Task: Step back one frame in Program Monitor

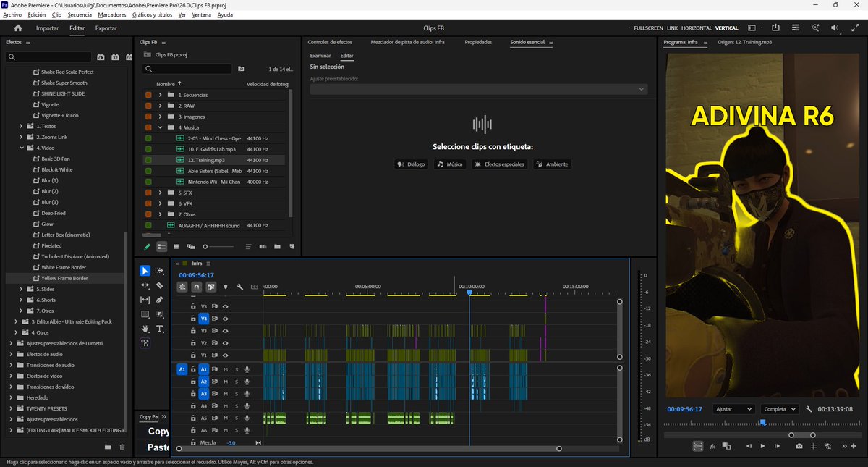Action: (749, 446)
